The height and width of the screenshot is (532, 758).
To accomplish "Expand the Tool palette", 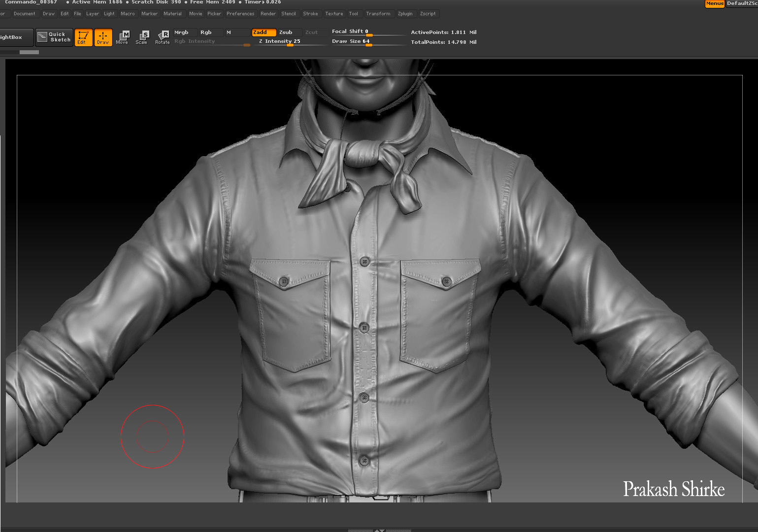I will 353,14.
